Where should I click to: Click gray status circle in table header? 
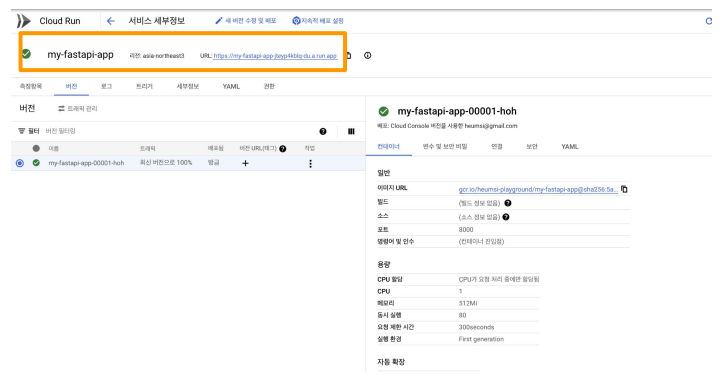click(36, 148)
